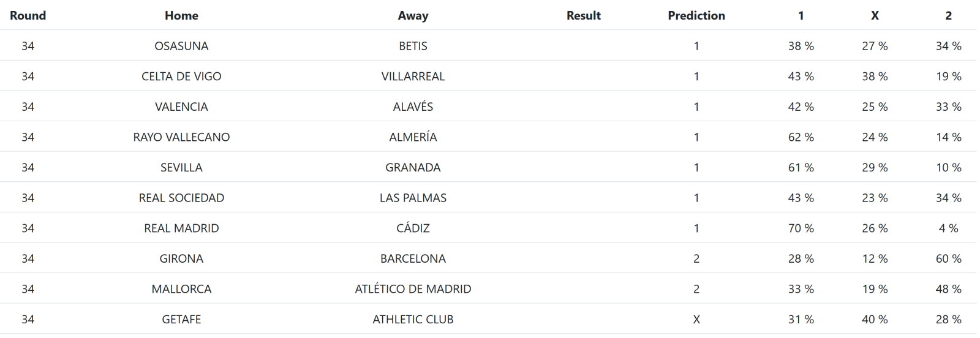Click the Home column header

tap(181, 15)
